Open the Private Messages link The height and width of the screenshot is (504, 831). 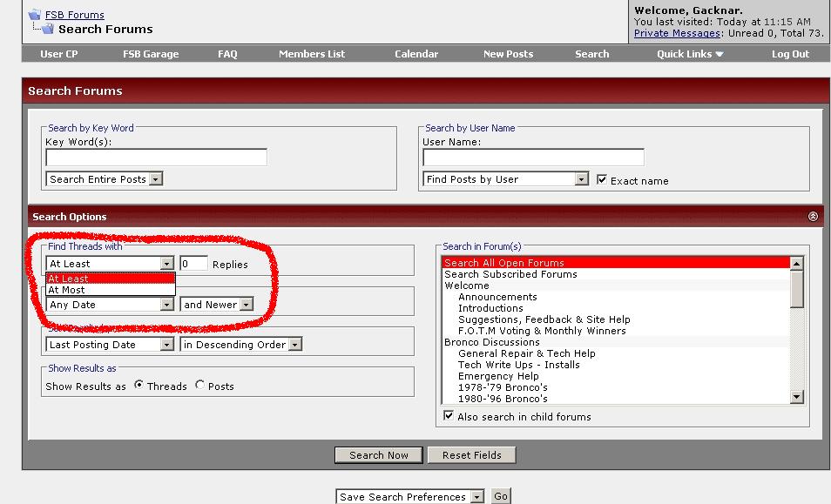click(x=677, y=33)
